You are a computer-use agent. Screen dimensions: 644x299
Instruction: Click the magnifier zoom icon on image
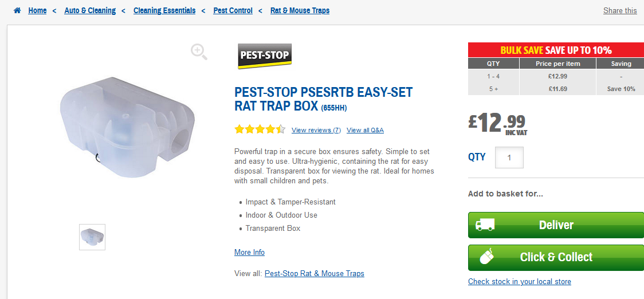point(199,52)
